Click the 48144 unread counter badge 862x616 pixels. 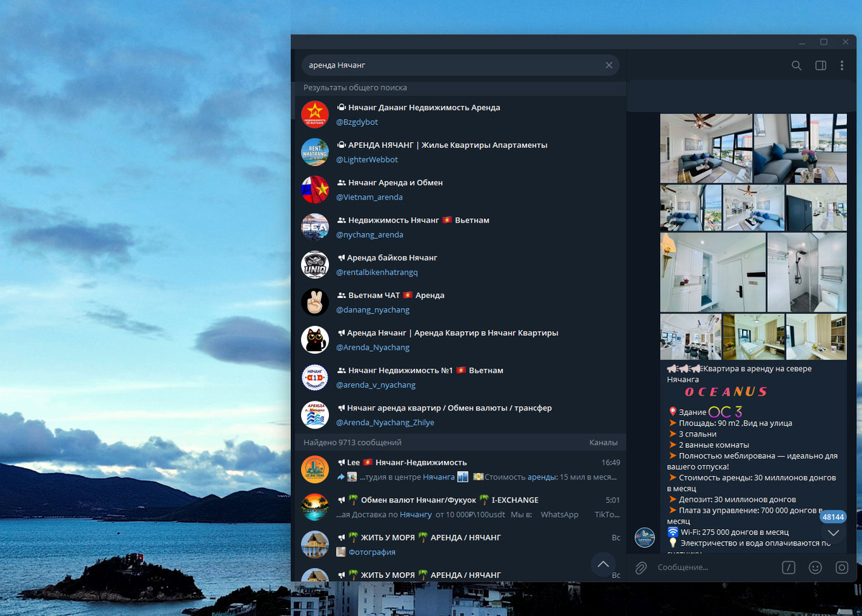click(833, 517)
